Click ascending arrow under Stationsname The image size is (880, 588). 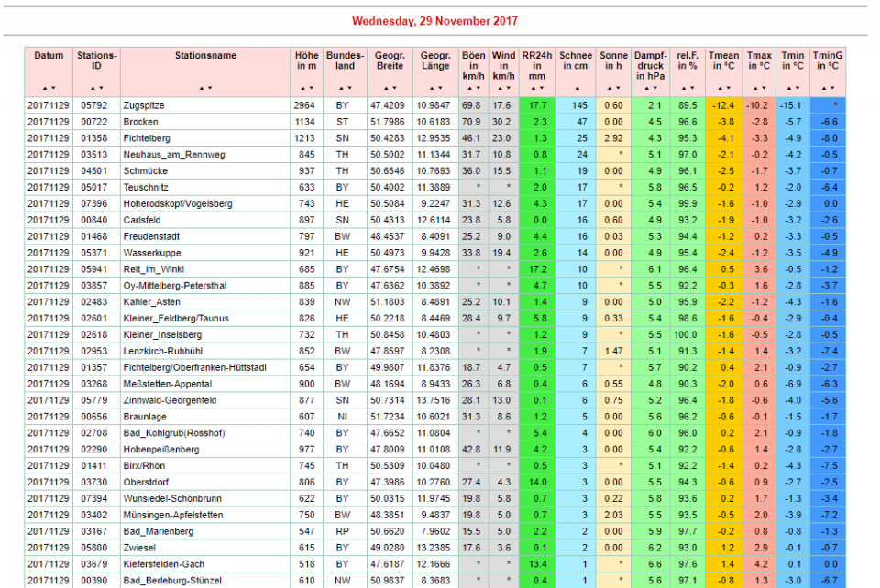pos(202,88)
